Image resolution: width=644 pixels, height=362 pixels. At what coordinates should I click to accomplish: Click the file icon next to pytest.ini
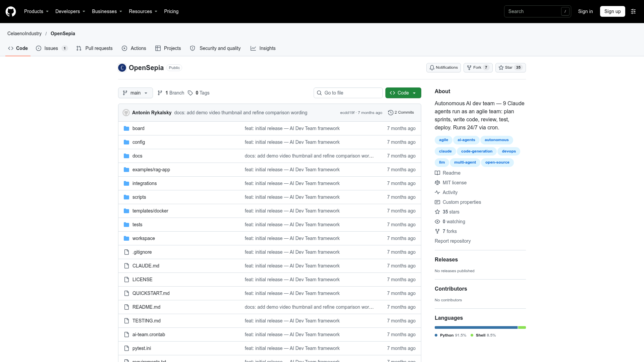tap(126, 348)
